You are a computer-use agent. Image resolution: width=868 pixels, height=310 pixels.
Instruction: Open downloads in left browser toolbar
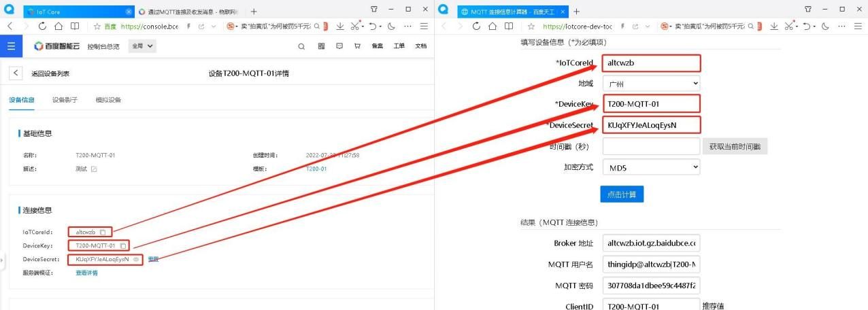[x=340, y=26]
